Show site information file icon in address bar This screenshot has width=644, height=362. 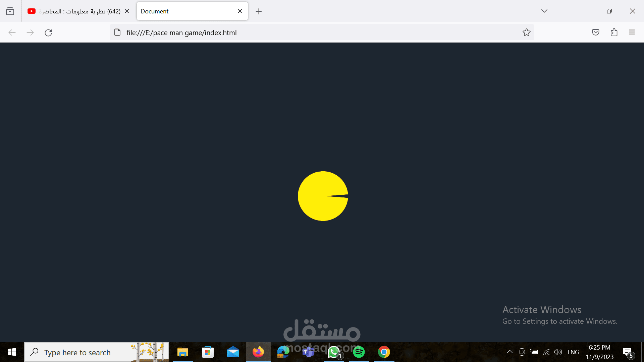117,33
